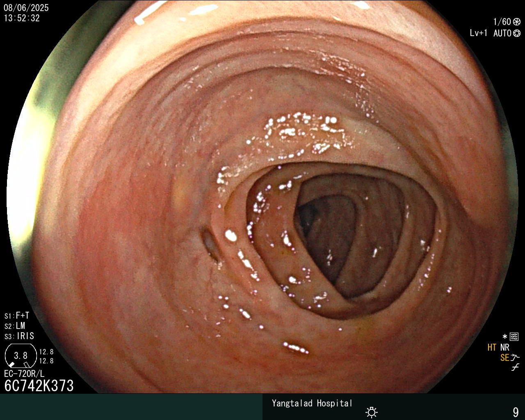This screenshot has height=420, width=525.
Task: Click the serial number 6C742K373
Action: (39, 386)
